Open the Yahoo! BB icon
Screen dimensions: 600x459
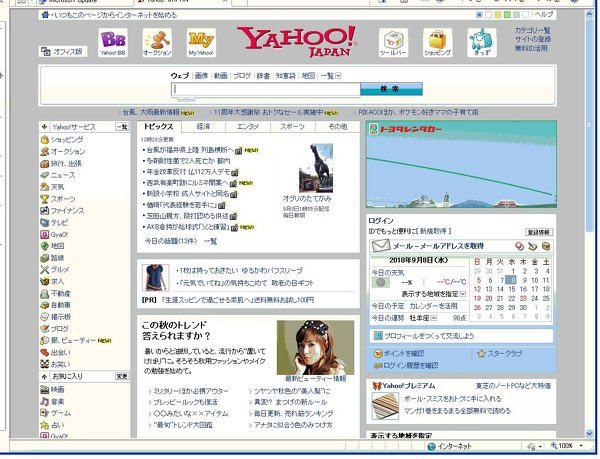point(113,42)
